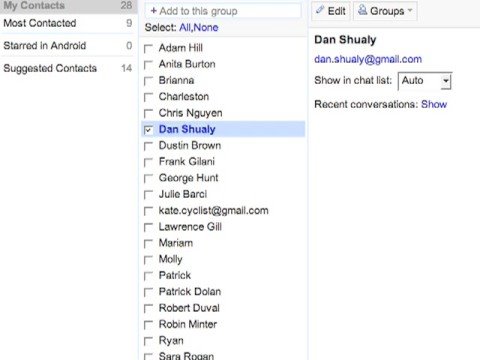Check the Anita Burton checkbox
480x360 pixels.
click(x=148, y=65)
